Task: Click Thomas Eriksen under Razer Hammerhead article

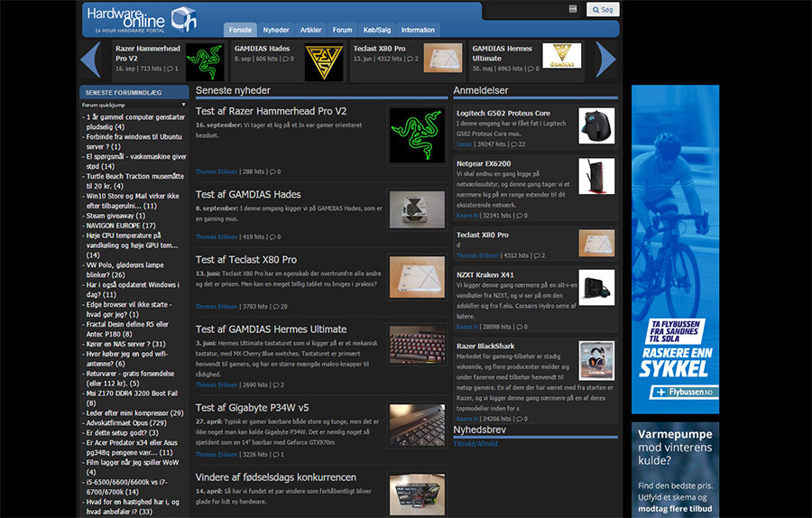Action: click(x=217, y=171)
